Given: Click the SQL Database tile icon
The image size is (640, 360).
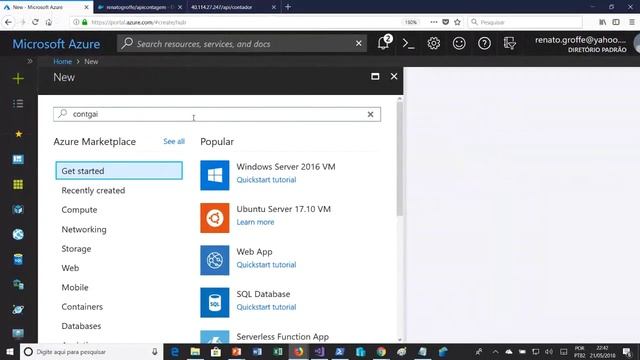Looking at the screenshot, I should pyautogui.click(x=215, y=302).
